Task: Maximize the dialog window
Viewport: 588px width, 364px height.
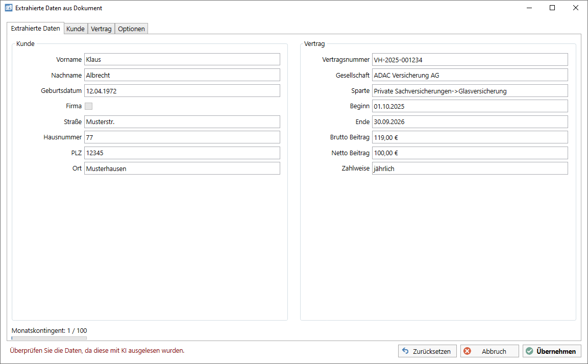Action: pos(552,8)
